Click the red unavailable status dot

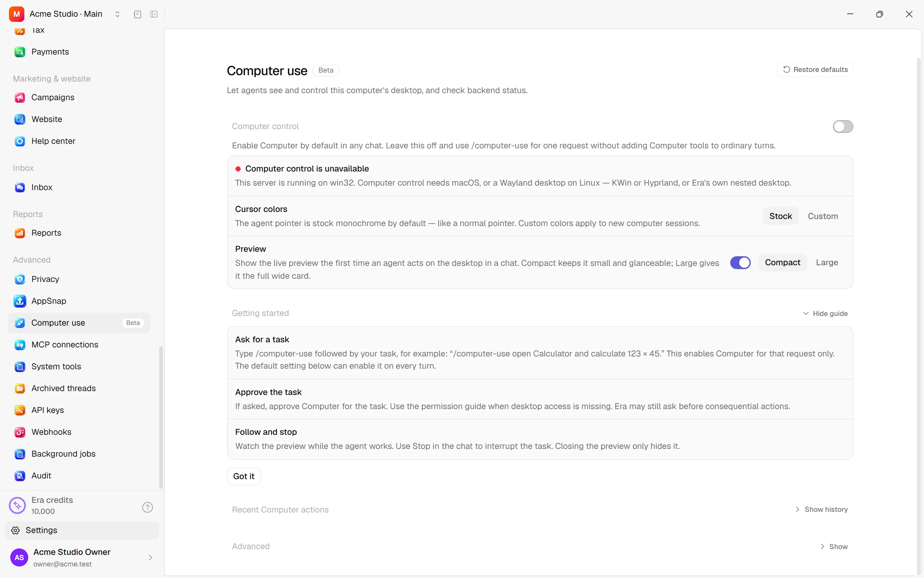pos(238,169)
